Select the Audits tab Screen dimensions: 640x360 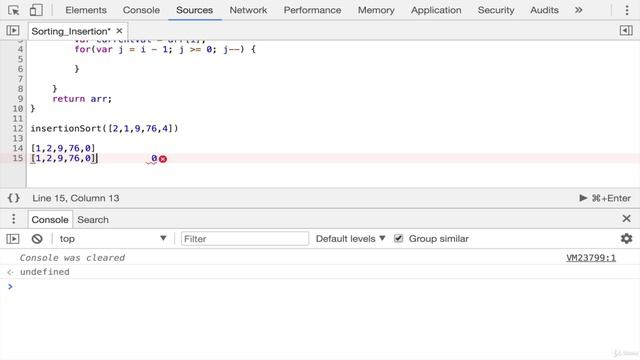pos(544,10)
